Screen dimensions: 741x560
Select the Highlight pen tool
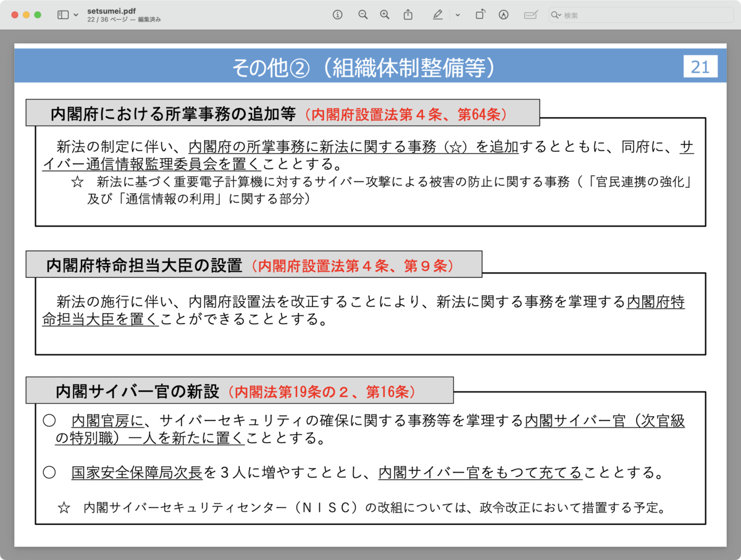pyautogui.click(x=438, y=15)
